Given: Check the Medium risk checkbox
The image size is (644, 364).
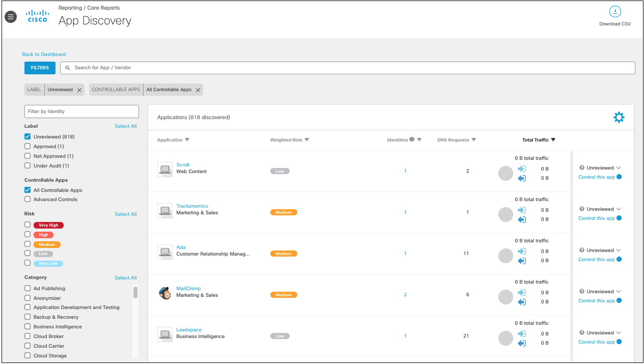Looking at the screenshot, I should pos(27,244).
